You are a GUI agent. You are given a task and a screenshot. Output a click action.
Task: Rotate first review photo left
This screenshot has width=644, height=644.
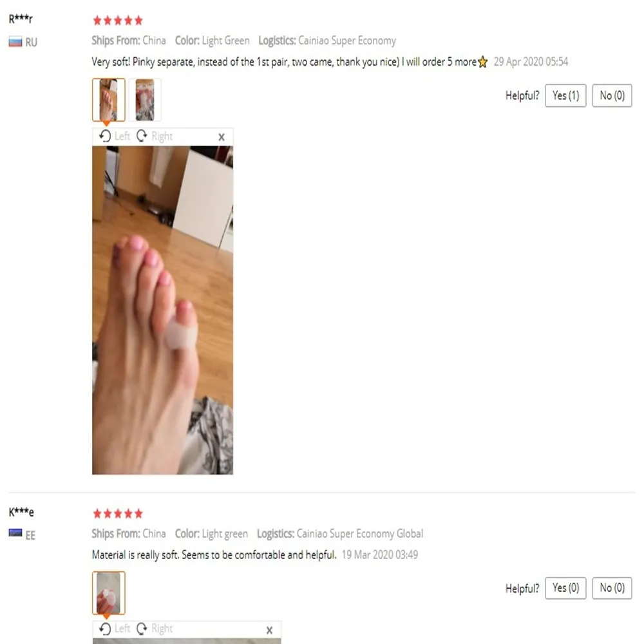[x=115, y=136]
